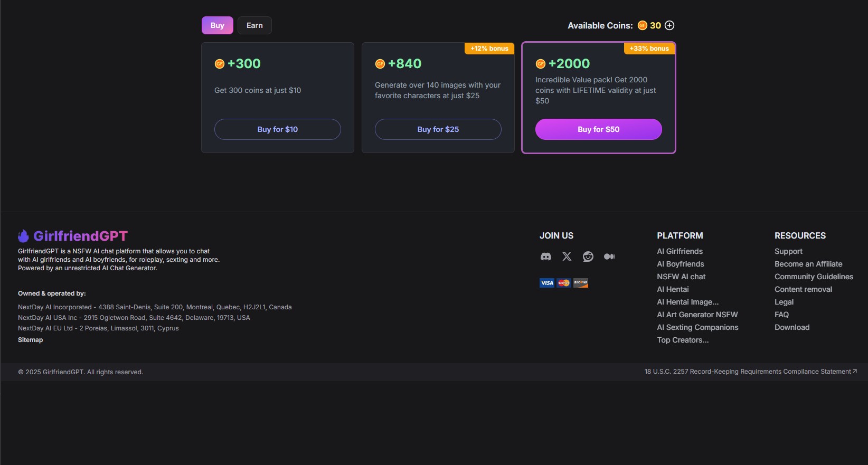Open the Sitemap link
This screenshot has height=465, width=868.
[31, 340]
